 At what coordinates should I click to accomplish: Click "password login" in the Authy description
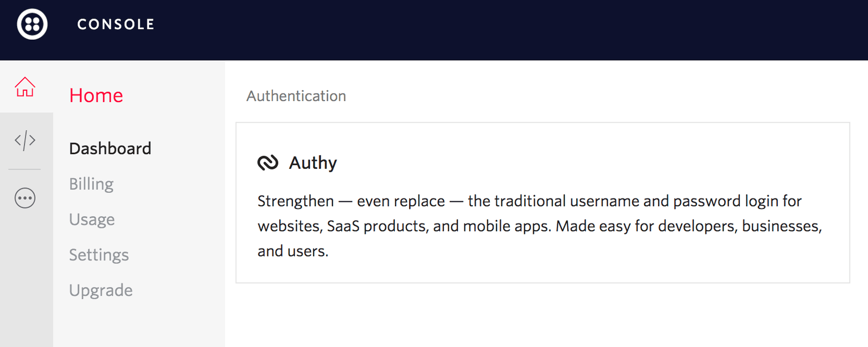pyautogui.click(x=737, y=201)
